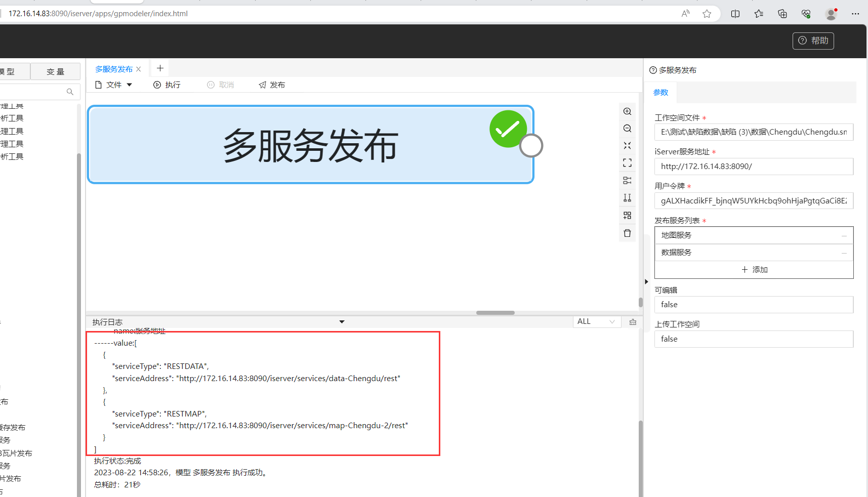Click 添加 to add a service
The width and height of the screenshot is (868, 497).
point(754,270)
